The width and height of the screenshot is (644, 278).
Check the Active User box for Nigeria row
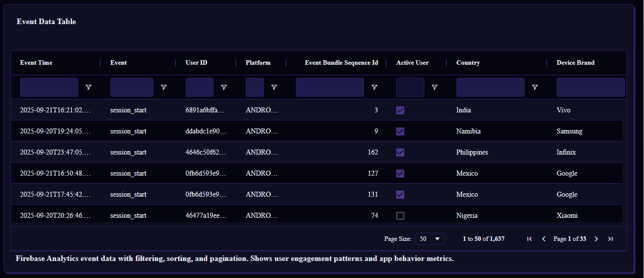[400, 216]
